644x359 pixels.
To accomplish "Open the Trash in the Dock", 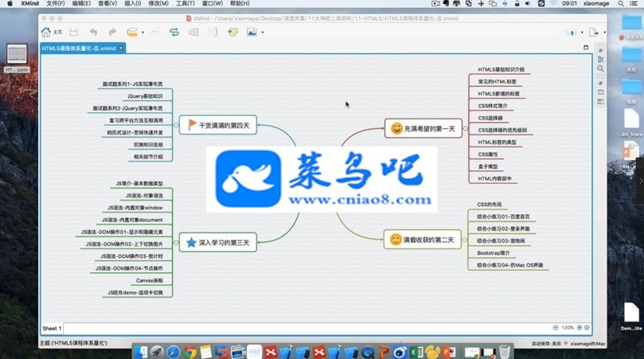I will tap(505, 352).
